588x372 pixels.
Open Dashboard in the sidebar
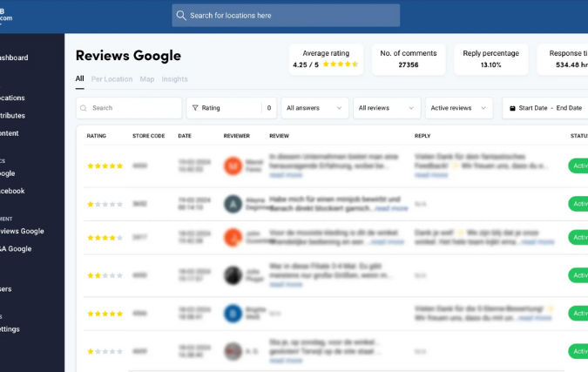pos(14,57)
